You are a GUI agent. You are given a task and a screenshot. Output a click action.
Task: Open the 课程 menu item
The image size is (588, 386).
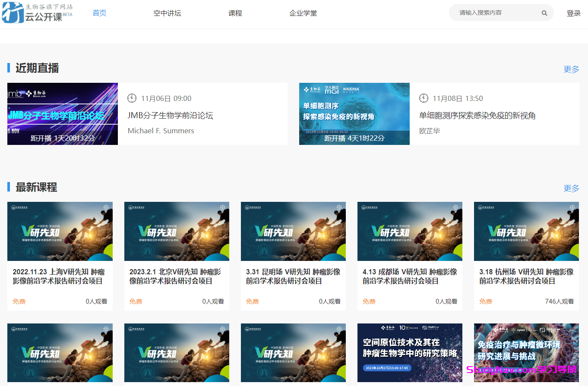pos(235,13)
